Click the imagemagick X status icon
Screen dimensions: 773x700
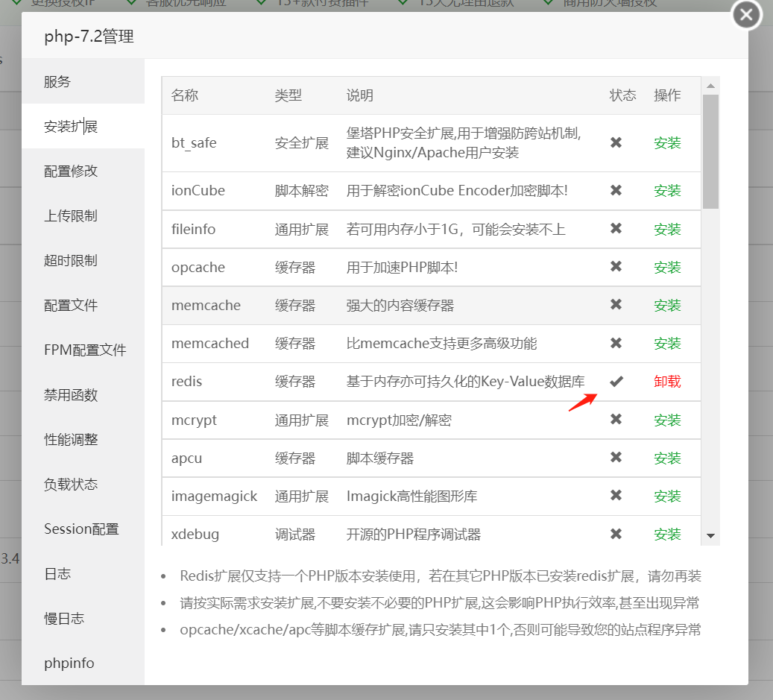click(616, 496)
